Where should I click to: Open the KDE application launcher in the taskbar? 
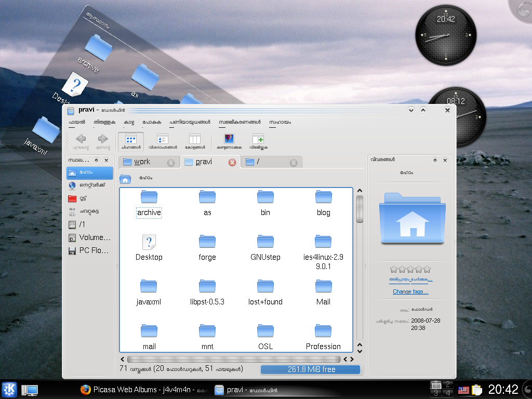(x=8, y=390)
